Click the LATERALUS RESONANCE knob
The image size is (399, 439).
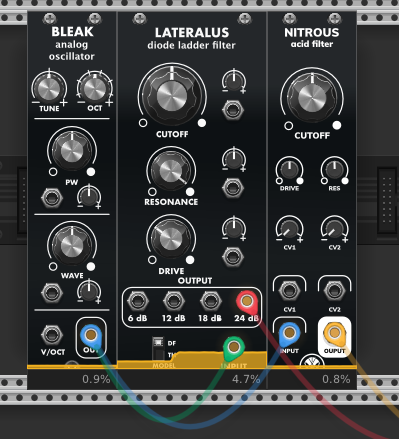(171, 171)
